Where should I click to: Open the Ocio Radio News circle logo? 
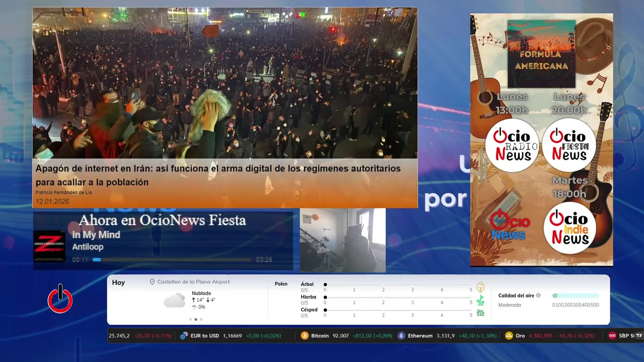point(512,145)
